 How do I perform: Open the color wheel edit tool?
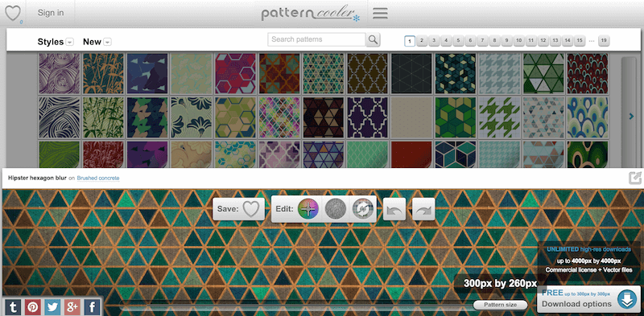[308, 209]
